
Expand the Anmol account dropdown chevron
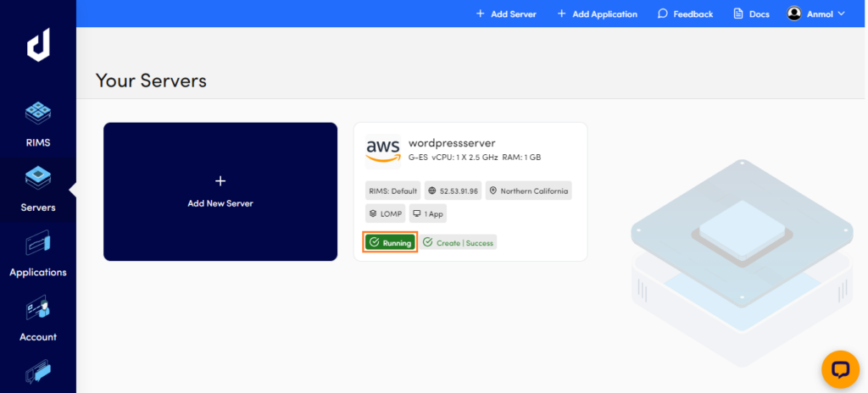coord(842,14)
